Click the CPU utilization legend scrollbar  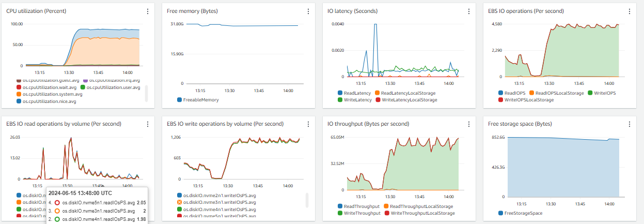click(146, 93)
